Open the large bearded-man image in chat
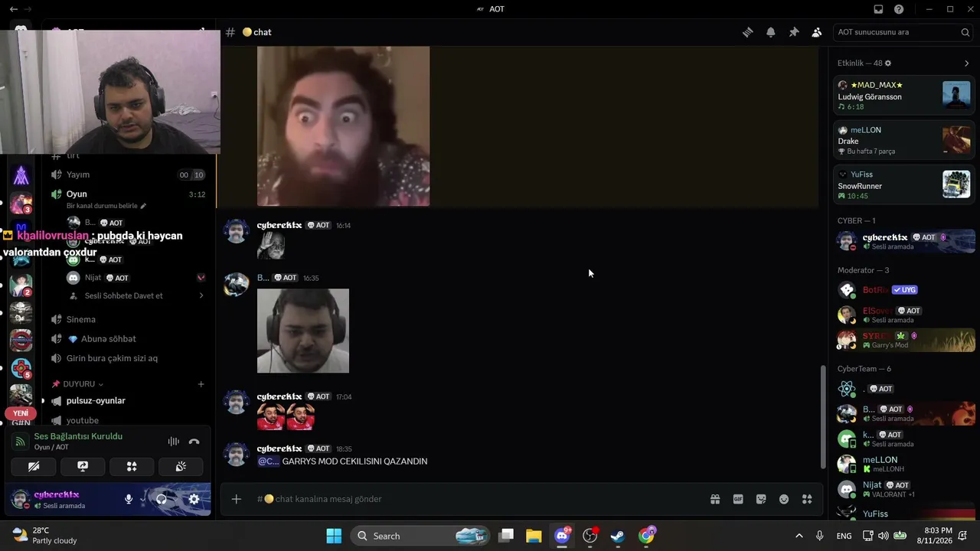The image size is (980, 551). click(343, 126)
